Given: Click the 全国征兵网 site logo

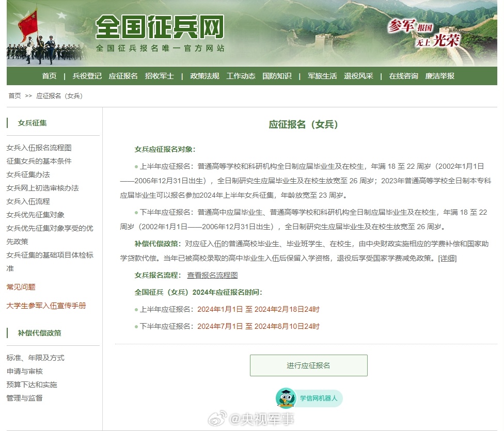Looking at the screenshot, I should (x=160, y=27).
